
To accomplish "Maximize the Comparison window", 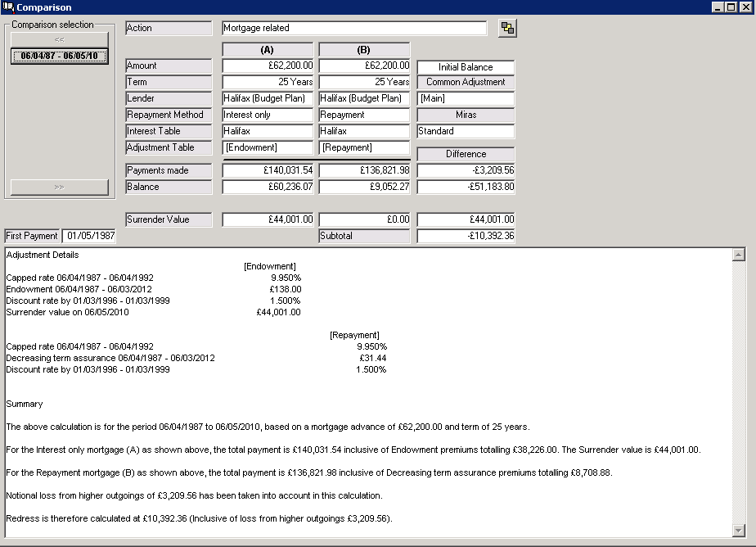I will pos(731,7).
